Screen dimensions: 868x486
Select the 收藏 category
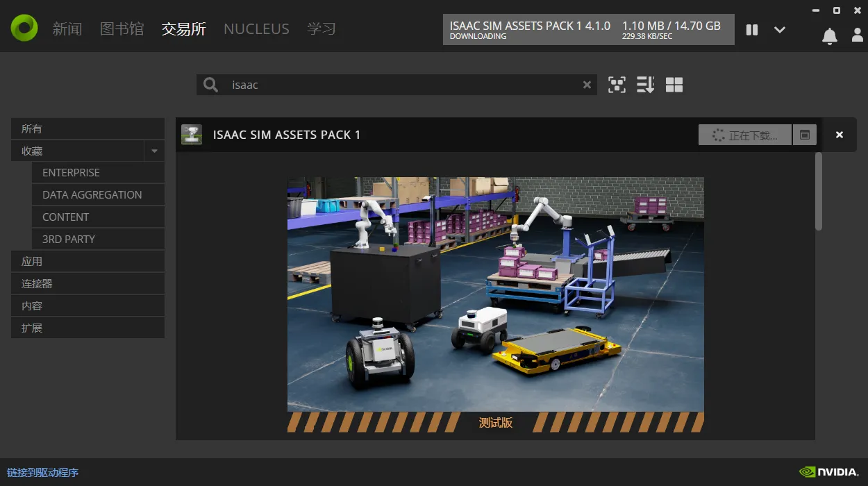click(x=77, y=151)
